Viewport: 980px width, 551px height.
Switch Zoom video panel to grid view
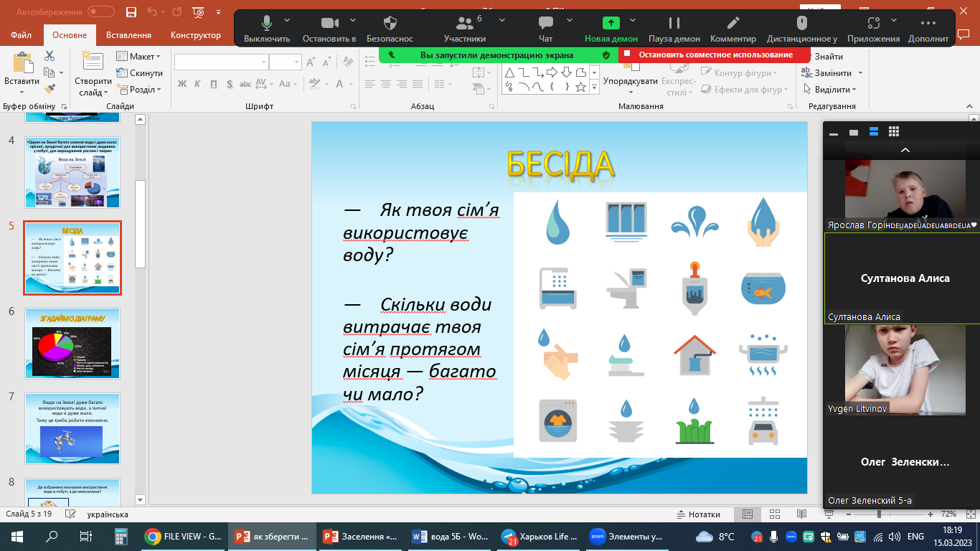point(894,132)
